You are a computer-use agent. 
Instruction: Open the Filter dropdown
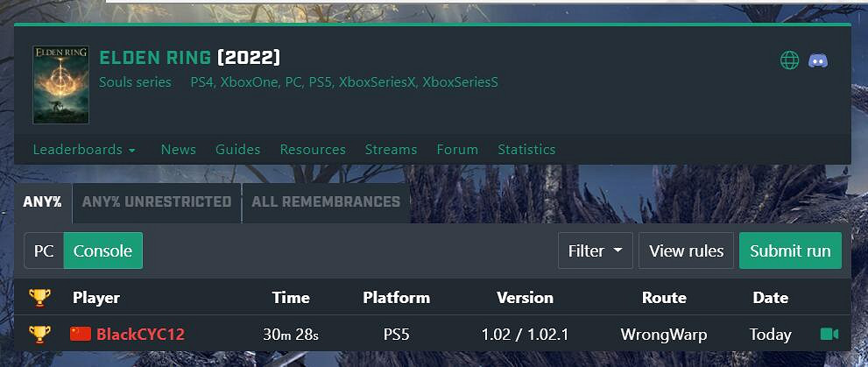click(x=595, y=251)
